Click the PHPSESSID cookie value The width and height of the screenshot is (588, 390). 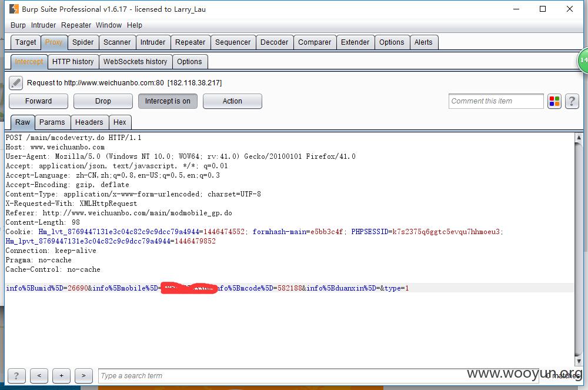(x=446, y=232)
